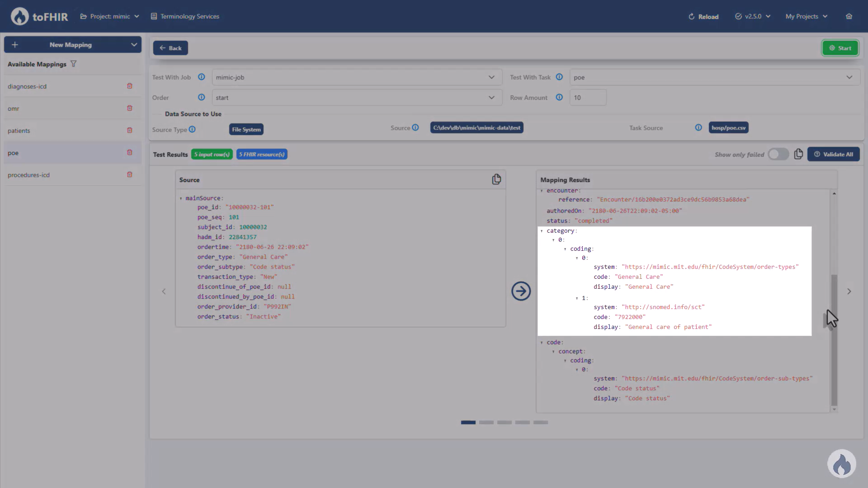Delete the diagnoses-icd mapping

tap(129, 86)
